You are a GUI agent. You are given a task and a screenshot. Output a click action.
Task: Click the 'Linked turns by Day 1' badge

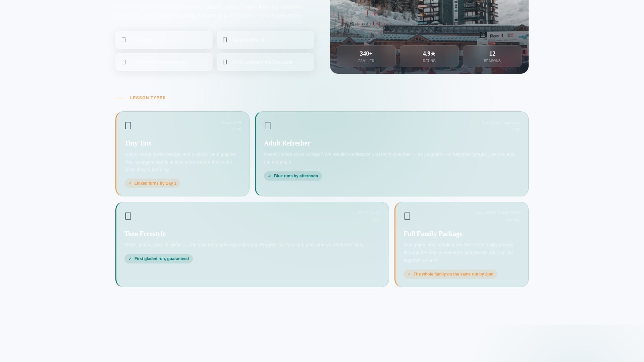(x=152, y=183)
